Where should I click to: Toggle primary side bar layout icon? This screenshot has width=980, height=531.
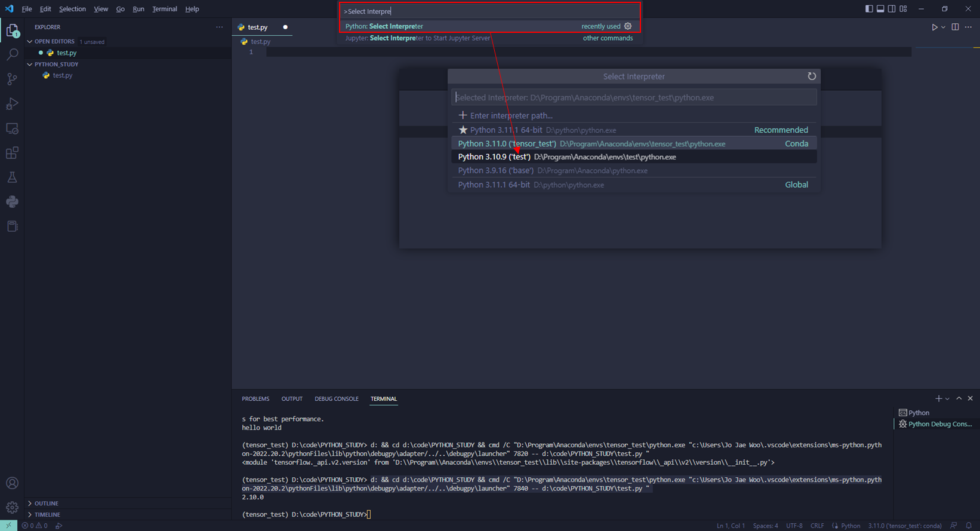pos(869,9)
